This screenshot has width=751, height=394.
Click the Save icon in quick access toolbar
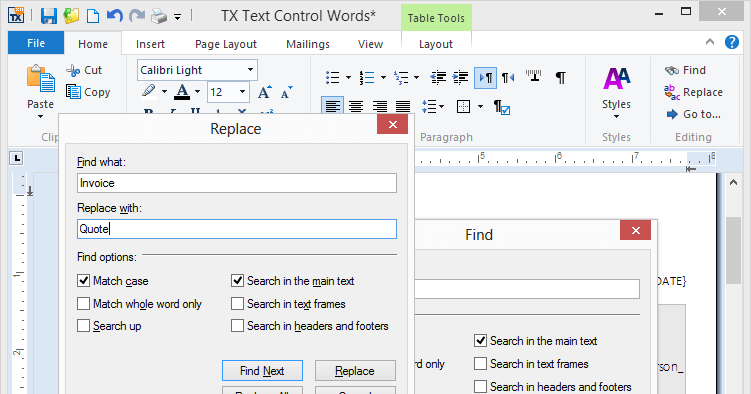[48, 16]
